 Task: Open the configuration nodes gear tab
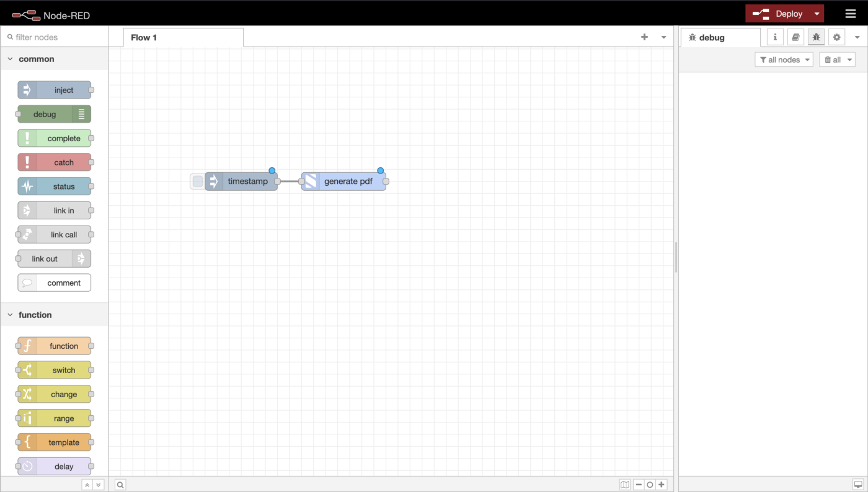pos(836,37)
